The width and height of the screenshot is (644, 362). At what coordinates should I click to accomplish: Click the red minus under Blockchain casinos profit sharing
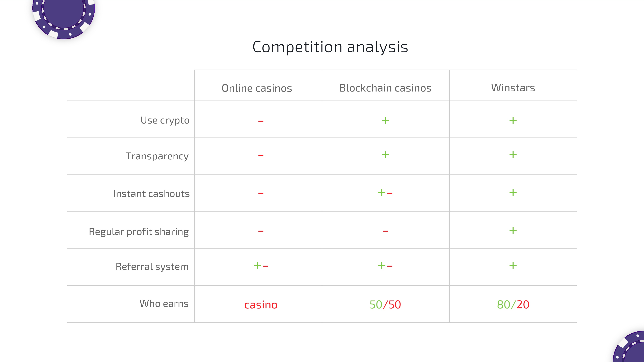[x=385, y=231]
